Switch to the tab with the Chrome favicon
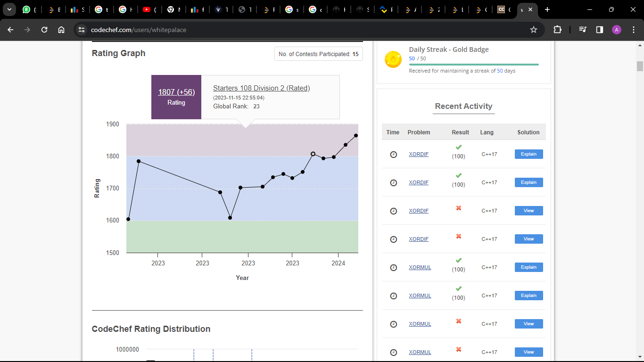The image size is (644, 362). [x=171, y=9]
